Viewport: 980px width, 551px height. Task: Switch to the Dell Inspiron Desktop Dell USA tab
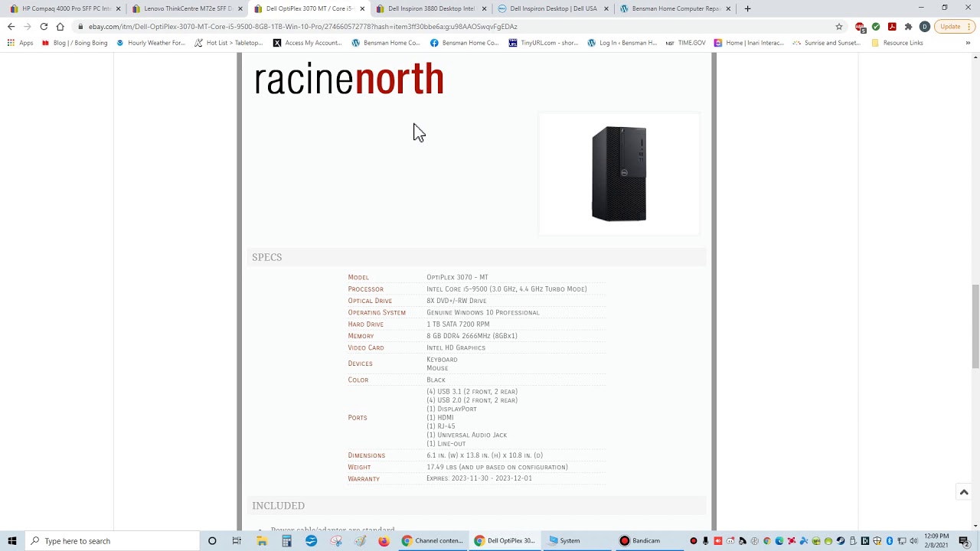(x=553, y=8)
